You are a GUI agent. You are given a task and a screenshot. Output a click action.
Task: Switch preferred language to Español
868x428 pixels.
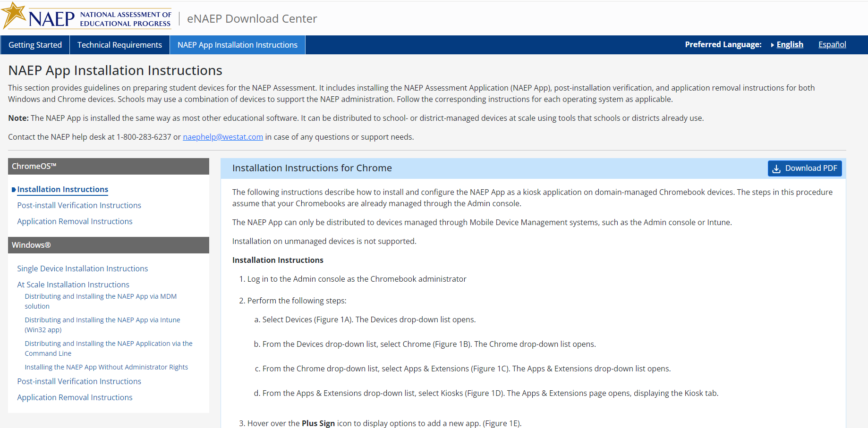[832, 44]
